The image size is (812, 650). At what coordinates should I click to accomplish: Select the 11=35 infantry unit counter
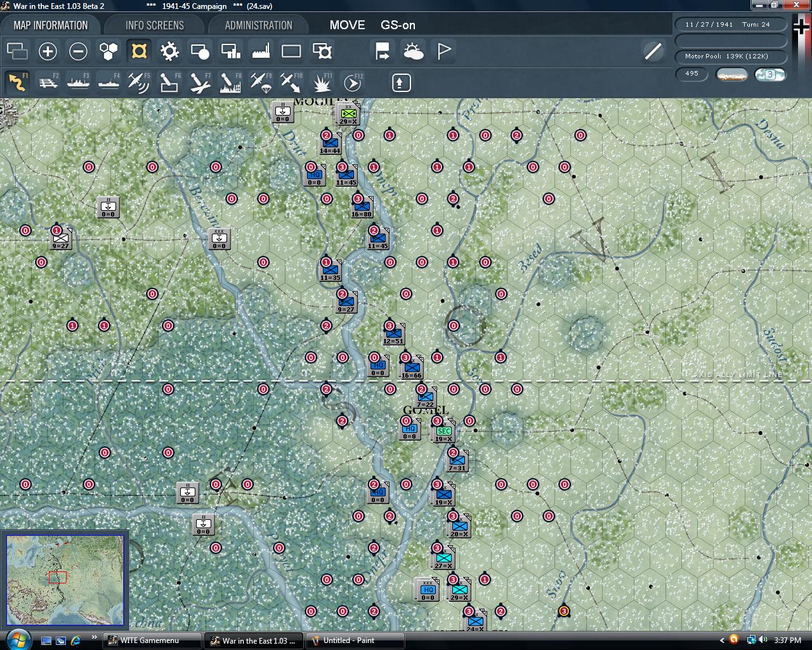coord(330,271)
